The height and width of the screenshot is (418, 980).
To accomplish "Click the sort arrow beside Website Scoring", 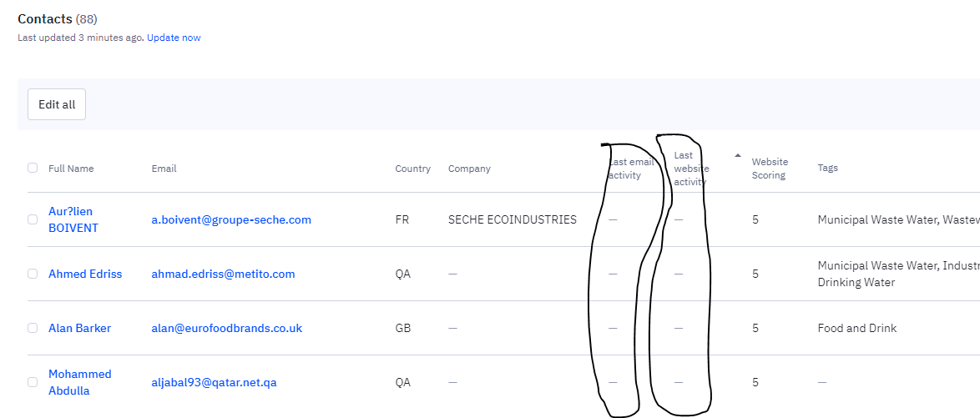I will (x=737, y=155).
